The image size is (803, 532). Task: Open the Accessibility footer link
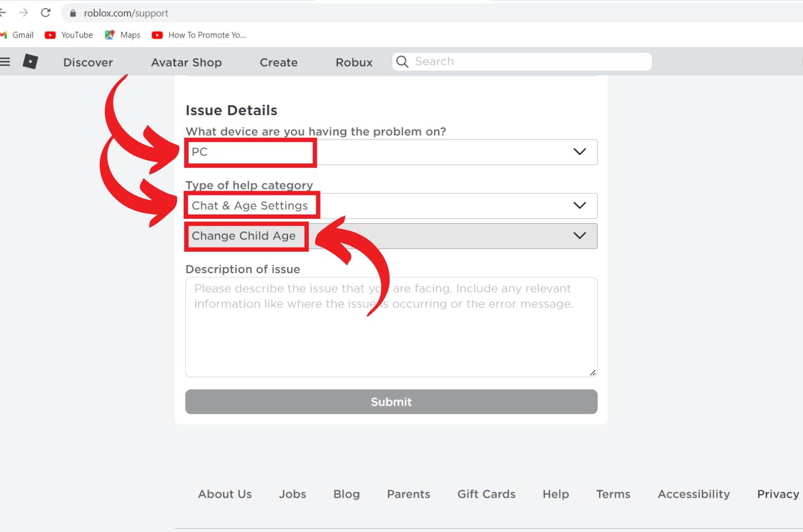(x=694, y=494)
